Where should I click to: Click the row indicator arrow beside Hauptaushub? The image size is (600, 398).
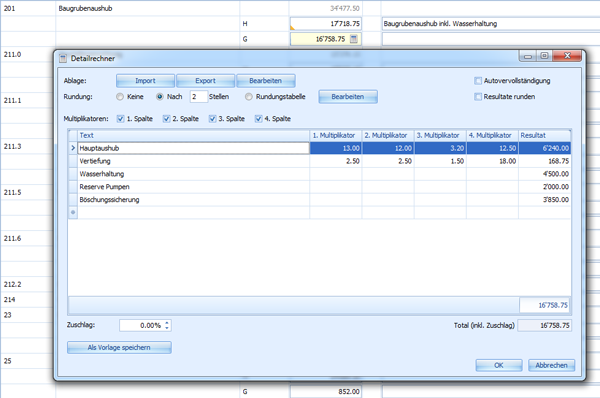(x=73, y=148)
